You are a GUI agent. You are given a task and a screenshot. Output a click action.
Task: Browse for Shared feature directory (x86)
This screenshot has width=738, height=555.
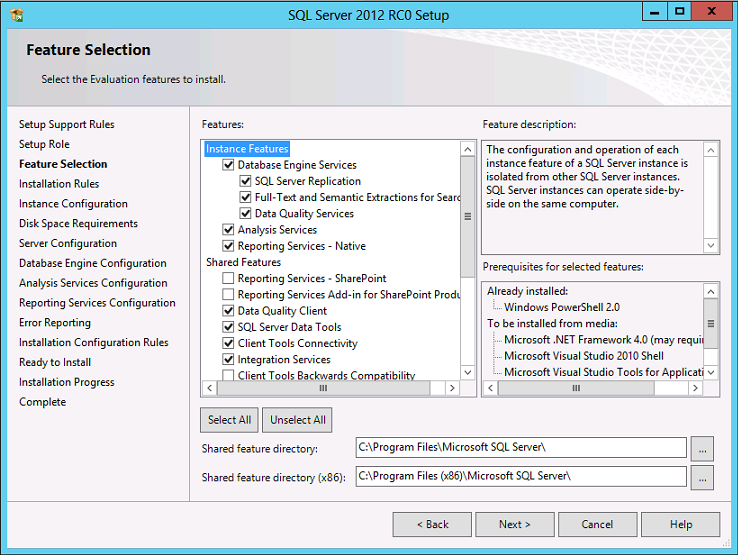coord(702,477)
